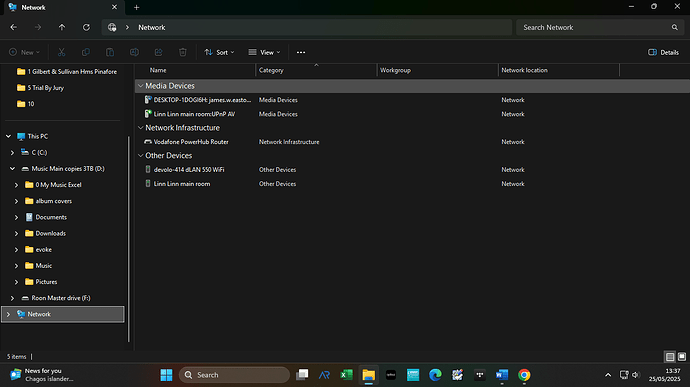Expand the album covers folder node

click(x=16, y=201)
